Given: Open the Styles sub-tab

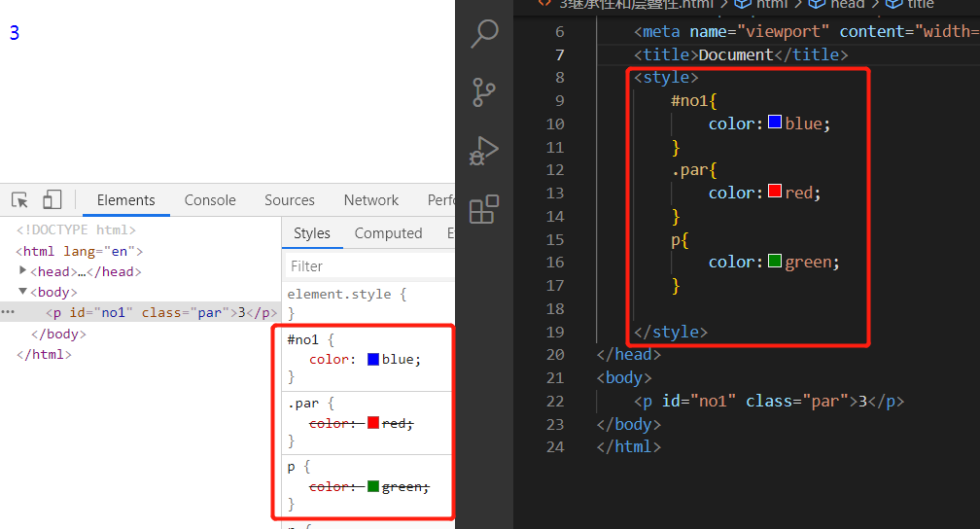Looking at the screenshot, I should click(312, 233).
